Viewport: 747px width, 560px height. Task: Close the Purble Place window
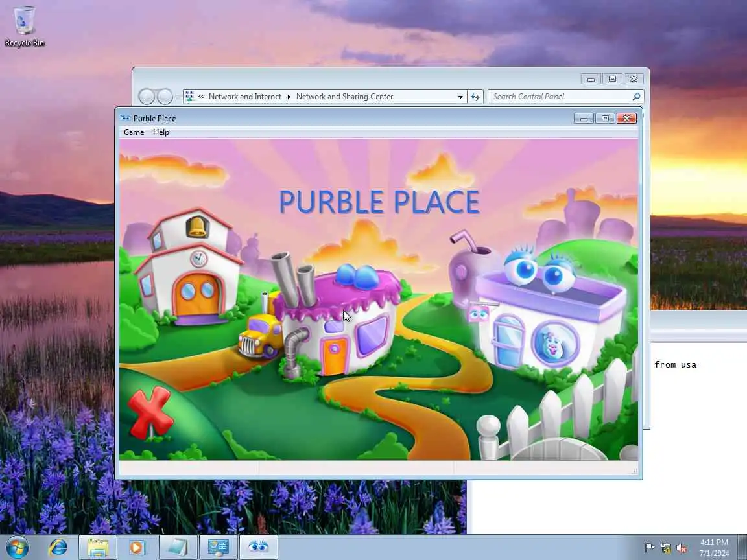tap(626, 118)
